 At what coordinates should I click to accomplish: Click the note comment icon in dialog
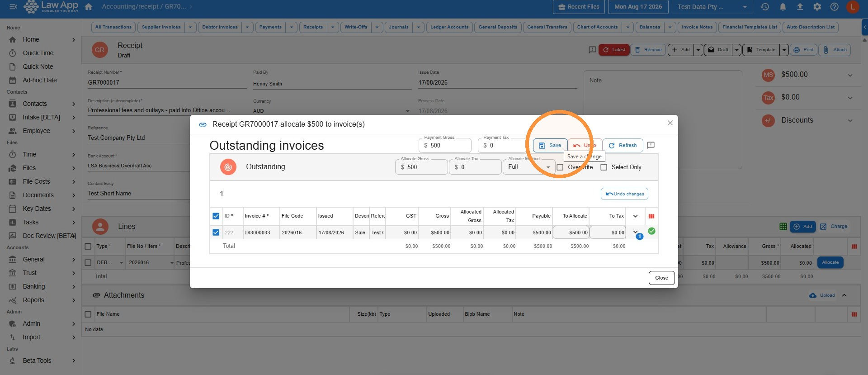point(651,145)
